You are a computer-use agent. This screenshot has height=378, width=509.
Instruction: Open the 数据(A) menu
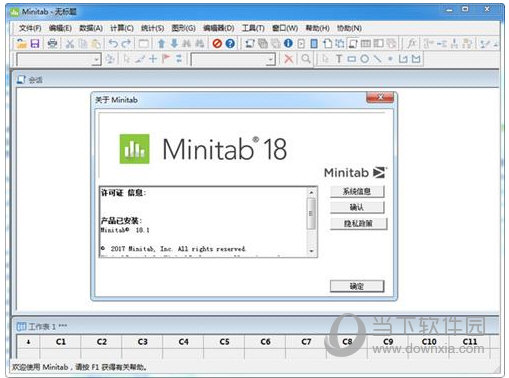[91, 28]
